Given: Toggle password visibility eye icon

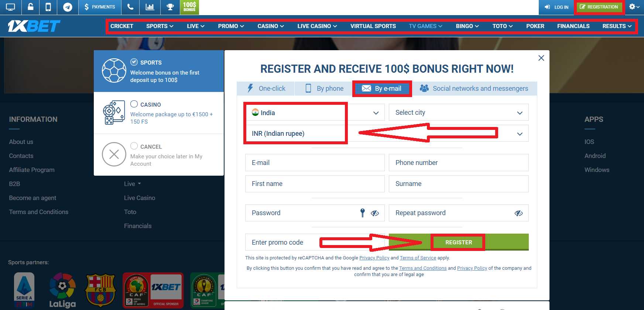Looking at the screenshot, I should pyautogui.click(x=375, y=213).
